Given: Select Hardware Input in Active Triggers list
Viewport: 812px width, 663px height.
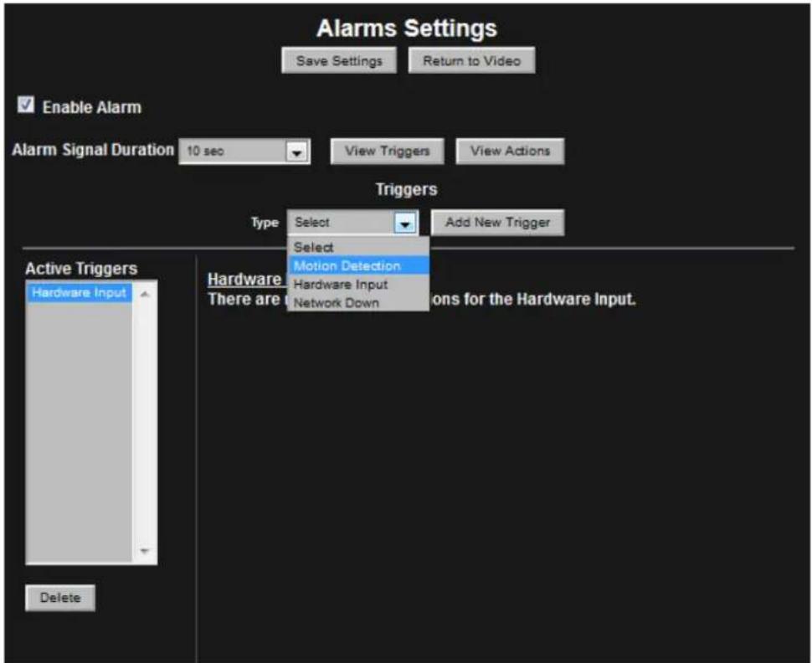Looking at the screenshot, I should [79, 293].
